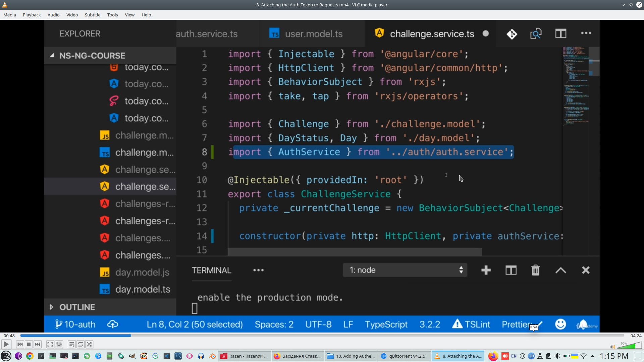
Task: Open Firefox from the system tray
Action: coord(493,356)
